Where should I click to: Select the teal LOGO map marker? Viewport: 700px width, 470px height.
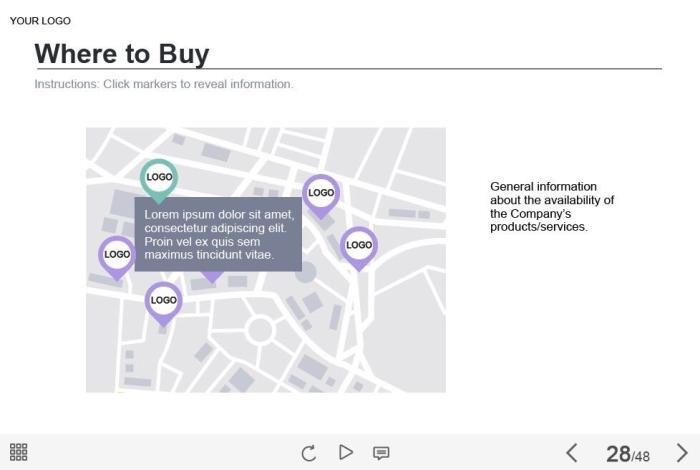[159, 178]
